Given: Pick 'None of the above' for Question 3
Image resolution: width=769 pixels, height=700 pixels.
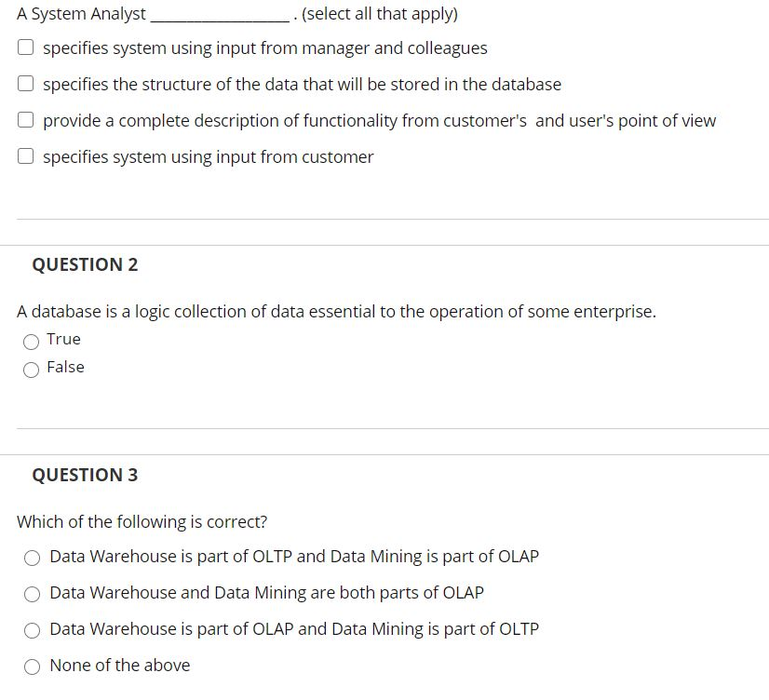Looking at the screenshot, I should pyautogui.click(x=33, y=666).
